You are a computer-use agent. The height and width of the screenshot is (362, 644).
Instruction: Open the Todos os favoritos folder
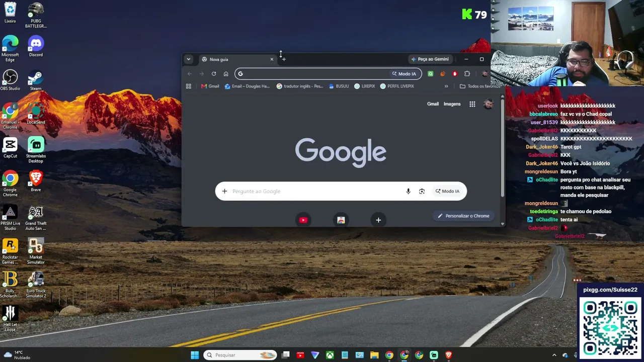pyautogui.click(x=480, y=86)
